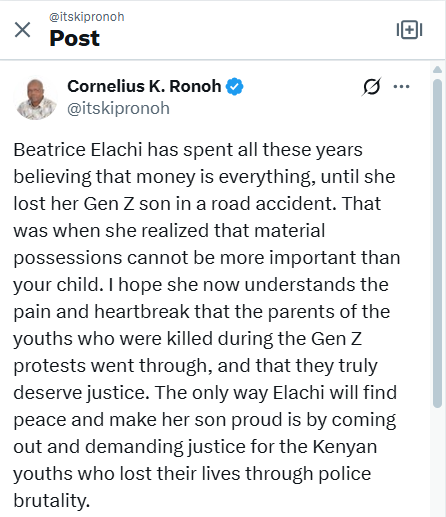Click the blue verified badge beside Ronoh
Viewport: 446px width, 517px height.
coord(235,87)
